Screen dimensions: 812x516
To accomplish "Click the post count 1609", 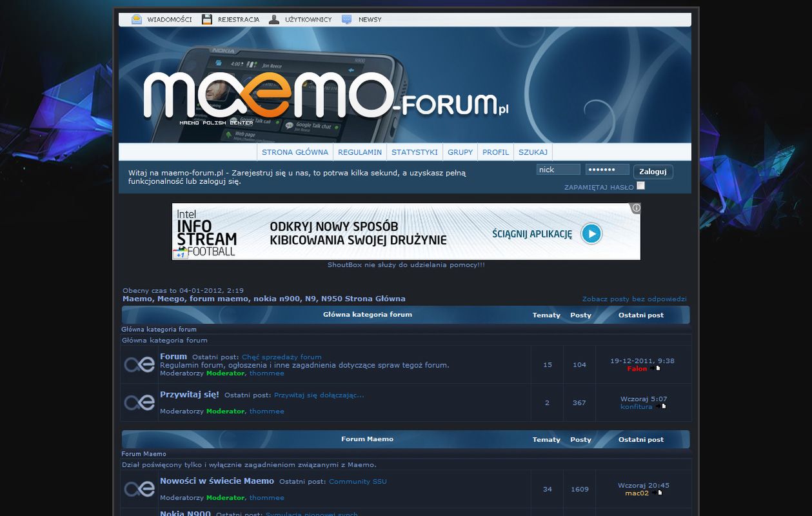I will [580, 489].
